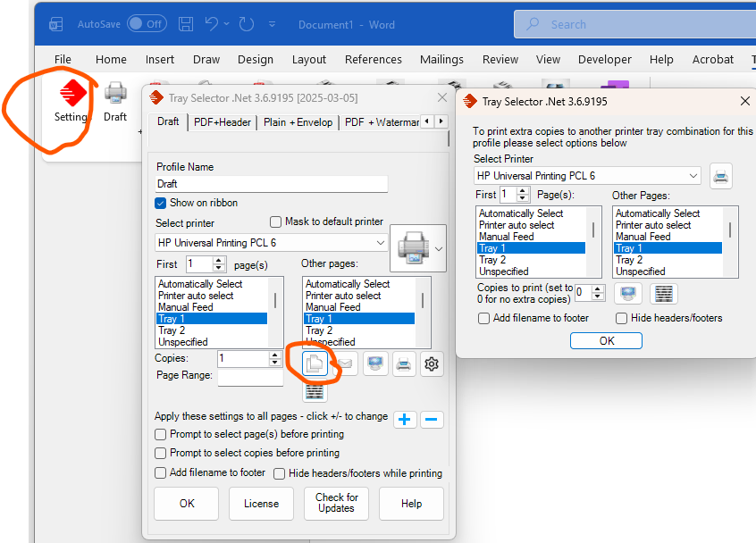
Task: Click the envelope icon button
Action: (345, 363)
